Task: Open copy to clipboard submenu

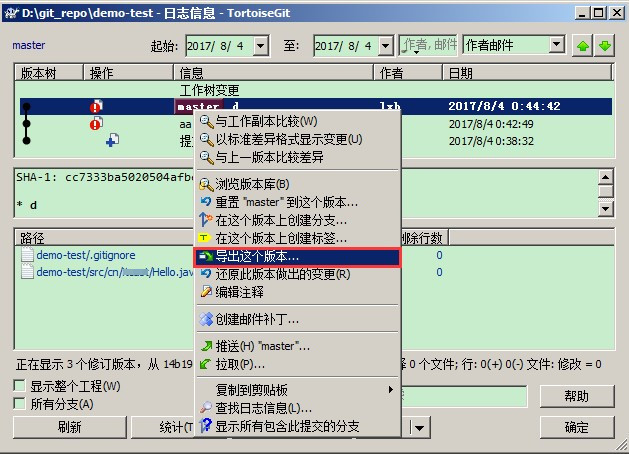Action: (297, 389)
